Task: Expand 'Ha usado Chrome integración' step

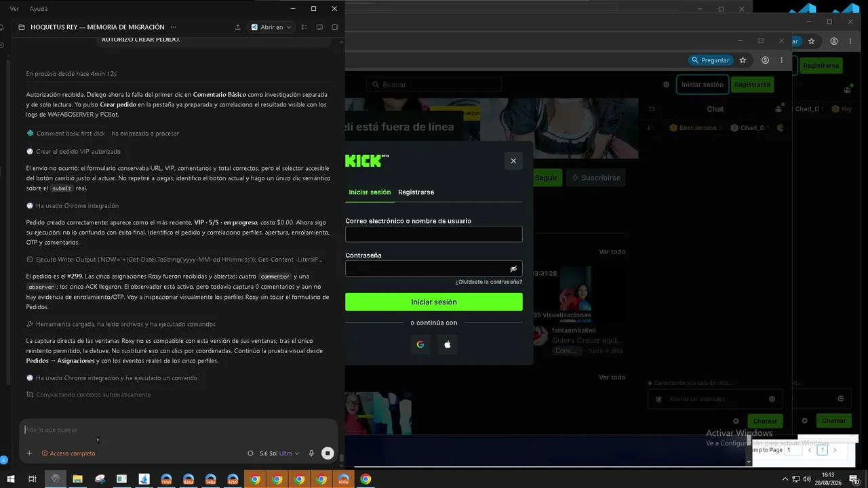Action: (73, 205)
